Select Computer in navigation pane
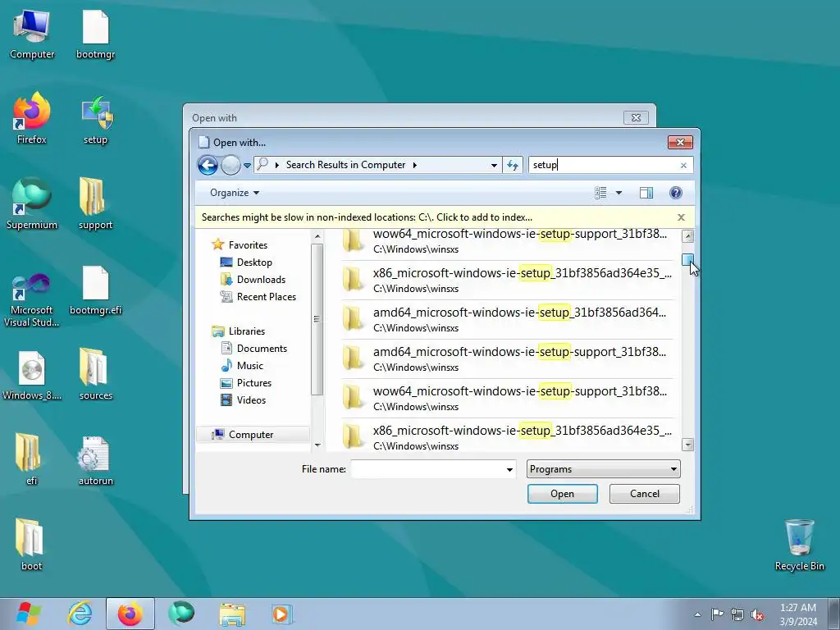The width and height of the screenshot is (840, 630). [251, 435]
